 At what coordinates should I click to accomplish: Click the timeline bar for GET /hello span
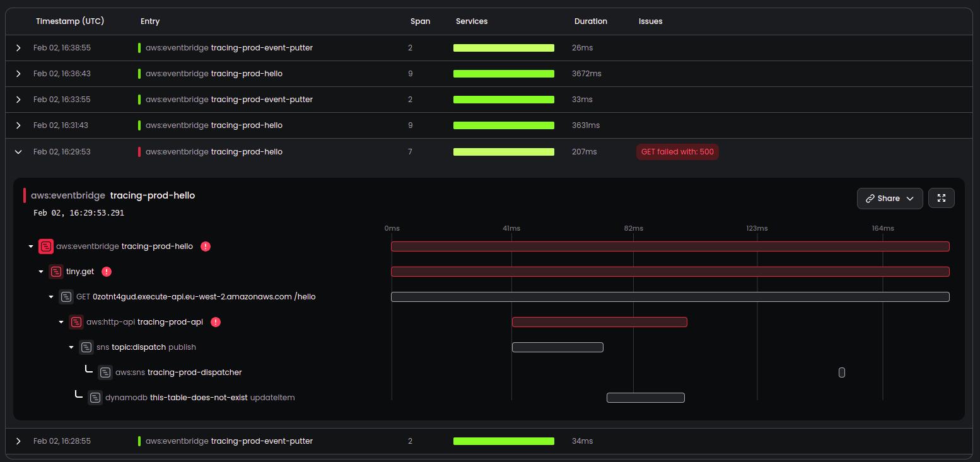[670, 297]
